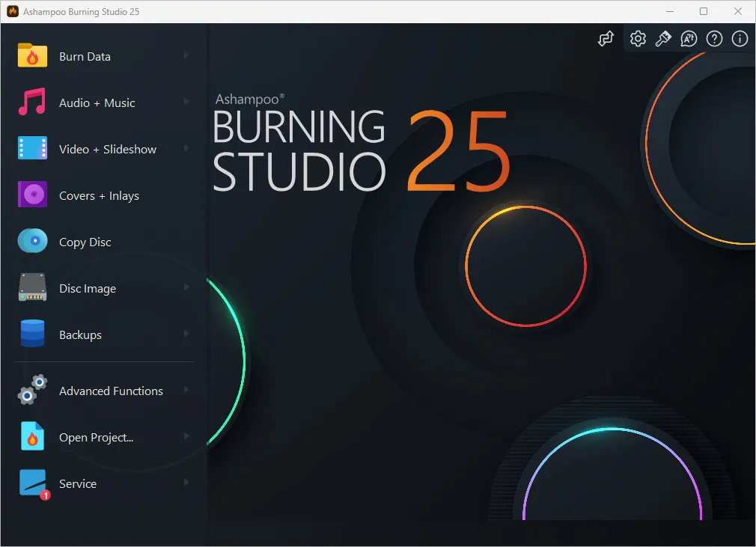Select the Covers + Inlays menu label
756x547 pixels.
(x=99, y=195)
